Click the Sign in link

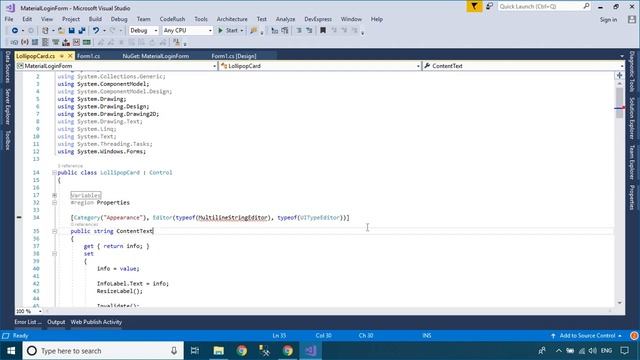pyautogui.click(x=608, y=20)
